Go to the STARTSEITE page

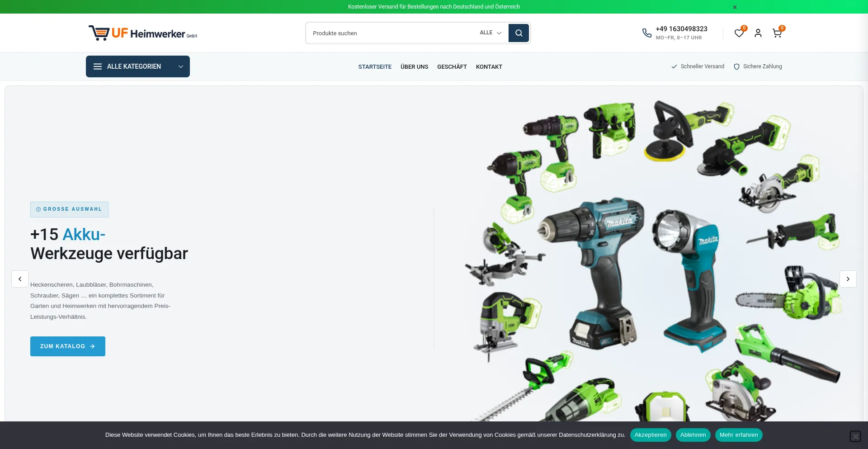(375, 67)
